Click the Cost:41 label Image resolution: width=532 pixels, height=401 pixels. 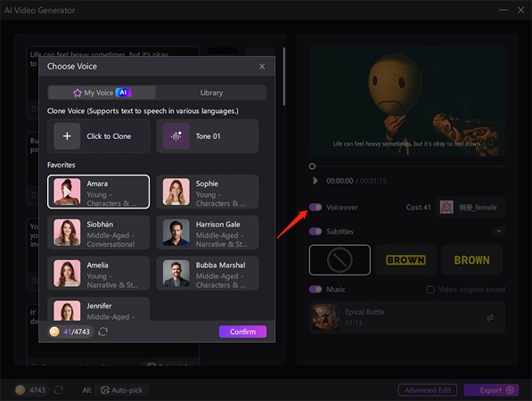pyautogui.click(x=418, y=208)
